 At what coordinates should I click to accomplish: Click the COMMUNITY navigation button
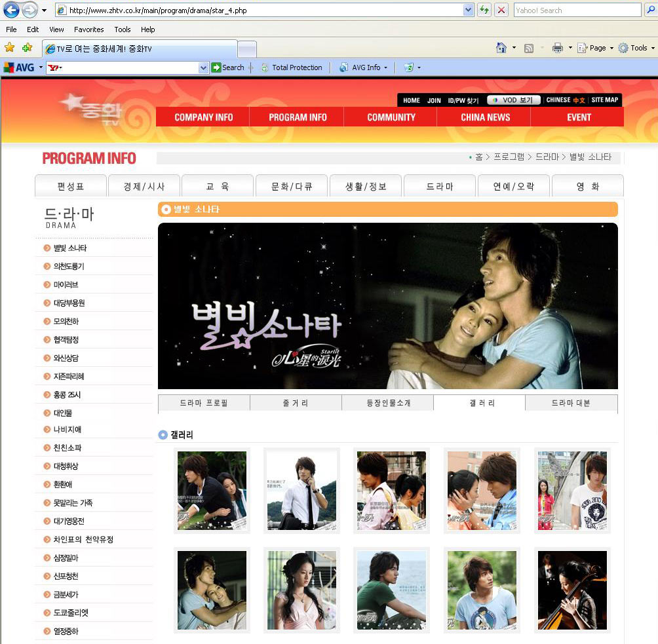click(391, 117)
